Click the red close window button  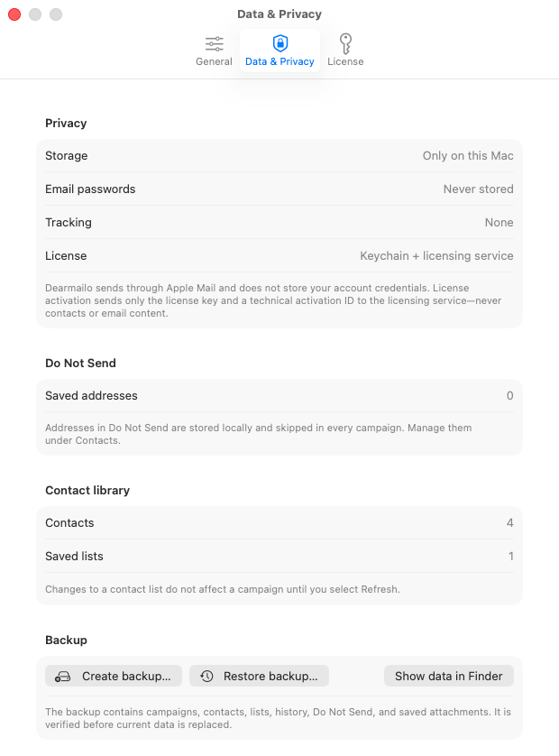(14, 14)
